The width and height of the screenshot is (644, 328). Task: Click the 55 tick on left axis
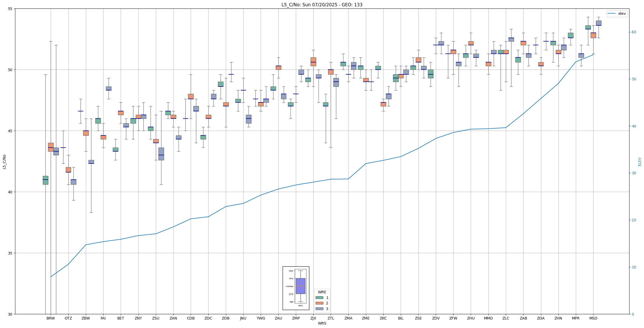click(10, 9)
